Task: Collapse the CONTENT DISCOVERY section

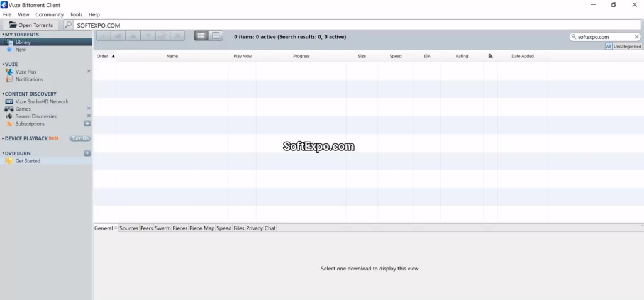Action: 3,94
